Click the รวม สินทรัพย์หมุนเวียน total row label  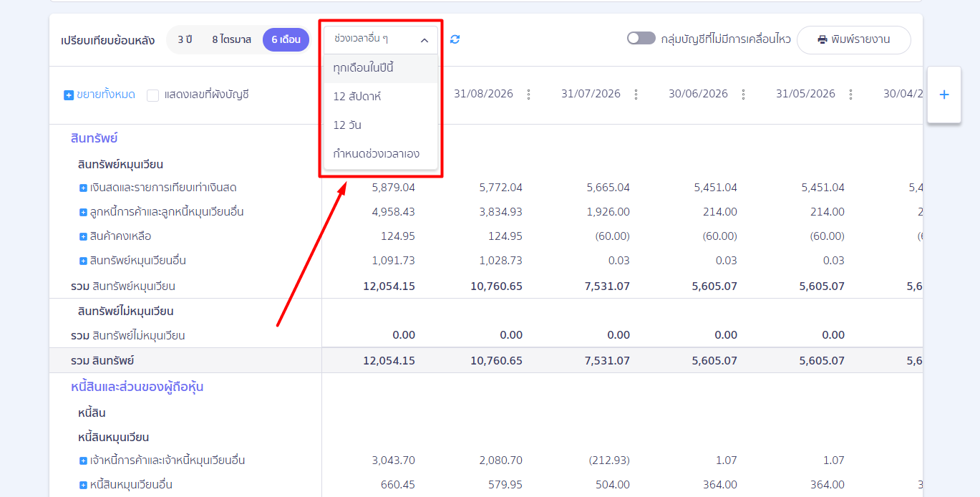[123, 286]
